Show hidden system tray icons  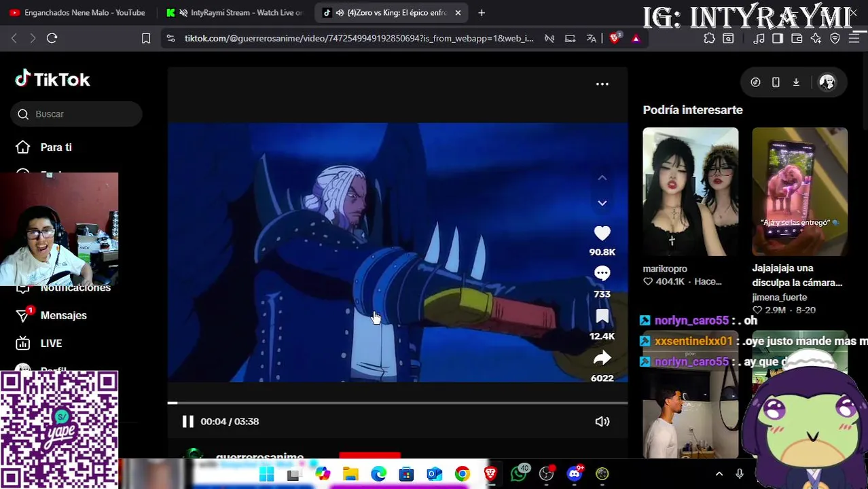click(719, 474)
